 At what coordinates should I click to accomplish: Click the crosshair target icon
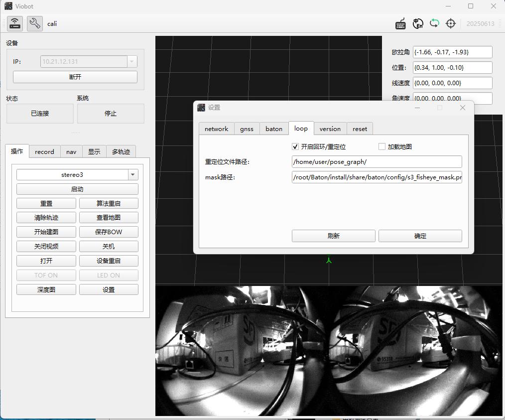click(451, 23)
